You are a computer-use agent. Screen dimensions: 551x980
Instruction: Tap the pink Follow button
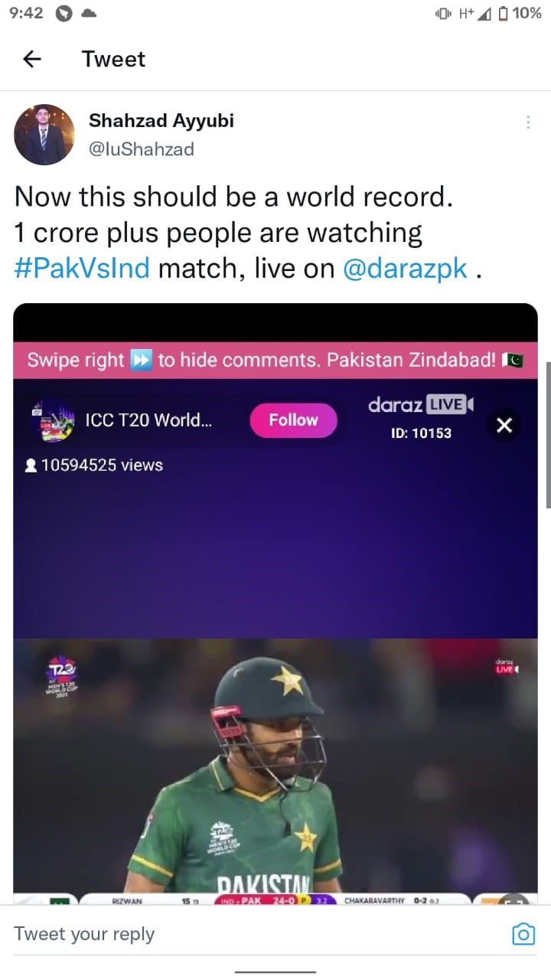[x=293, y=420]
